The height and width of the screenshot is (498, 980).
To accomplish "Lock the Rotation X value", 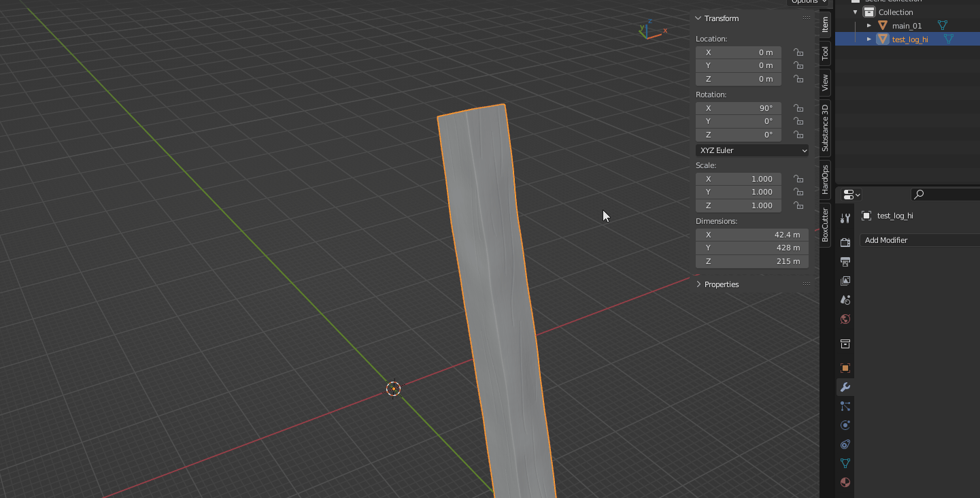I will click(799, 108).
